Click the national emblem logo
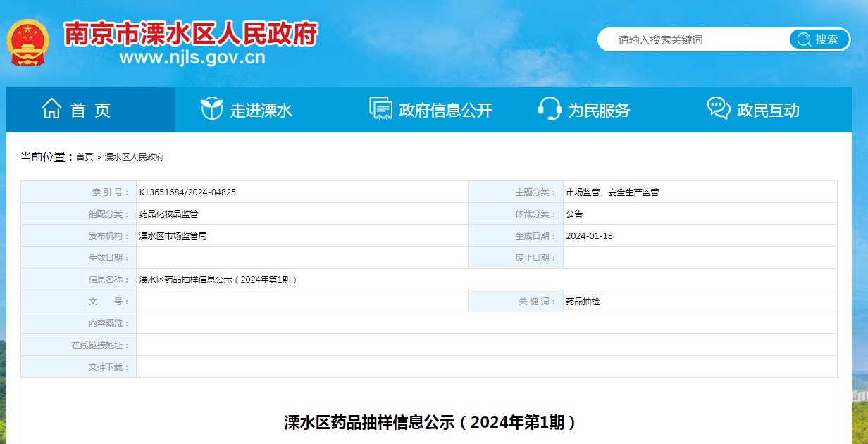The width and height of the screenshot is (868, 444). click(28, 42)
